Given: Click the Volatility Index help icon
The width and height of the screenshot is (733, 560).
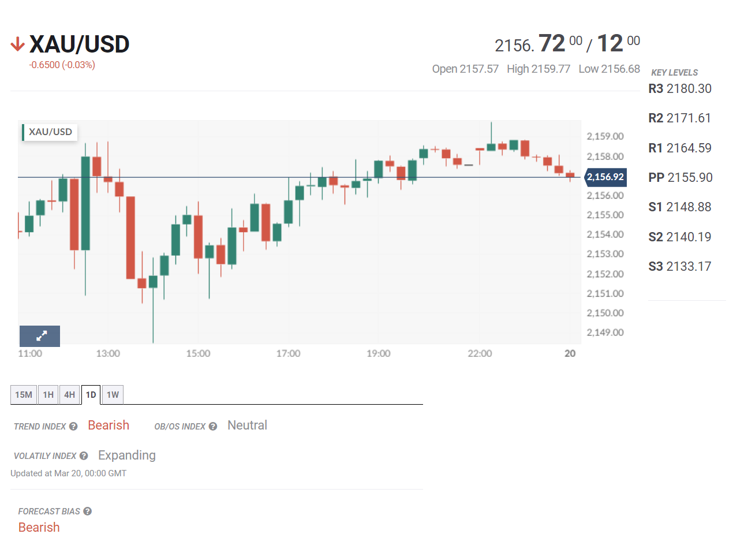Looking at the screenshot, I should [x=84, y=456].
